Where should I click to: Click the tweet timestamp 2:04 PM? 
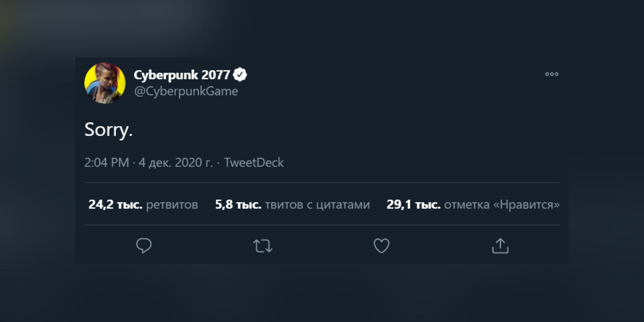pos(106,162)
